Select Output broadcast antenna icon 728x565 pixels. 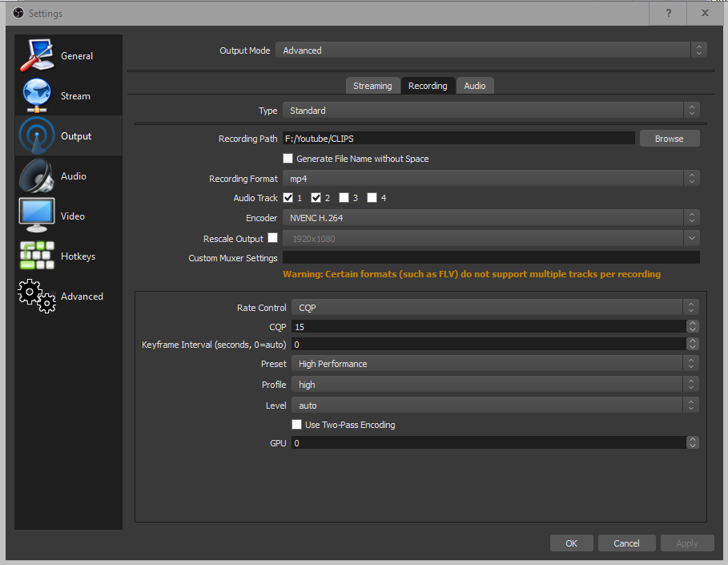[37, 135]
